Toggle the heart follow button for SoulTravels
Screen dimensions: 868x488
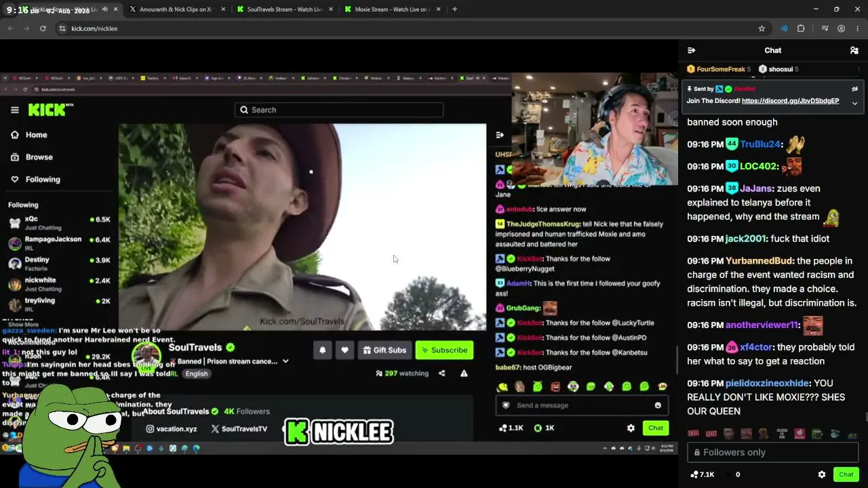(x=344, y=350)
